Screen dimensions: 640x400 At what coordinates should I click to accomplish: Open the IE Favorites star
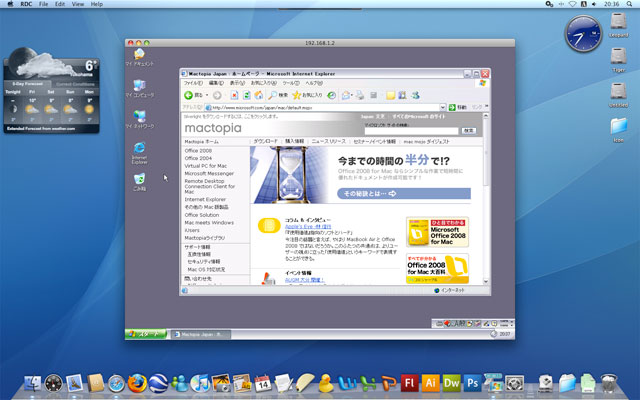tap(297, 95)
